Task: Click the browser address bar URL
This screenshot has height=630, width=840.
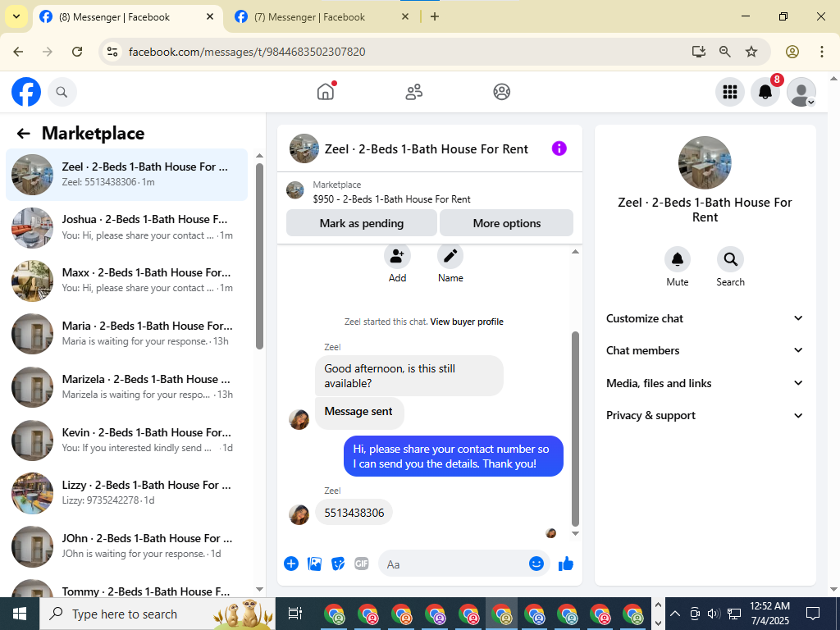Action: [247, 52]
